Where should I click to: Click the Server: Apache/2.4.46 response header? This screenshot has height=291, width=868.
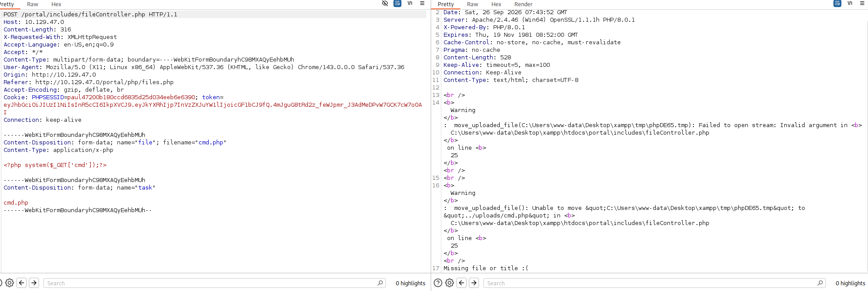pos(539,20)
